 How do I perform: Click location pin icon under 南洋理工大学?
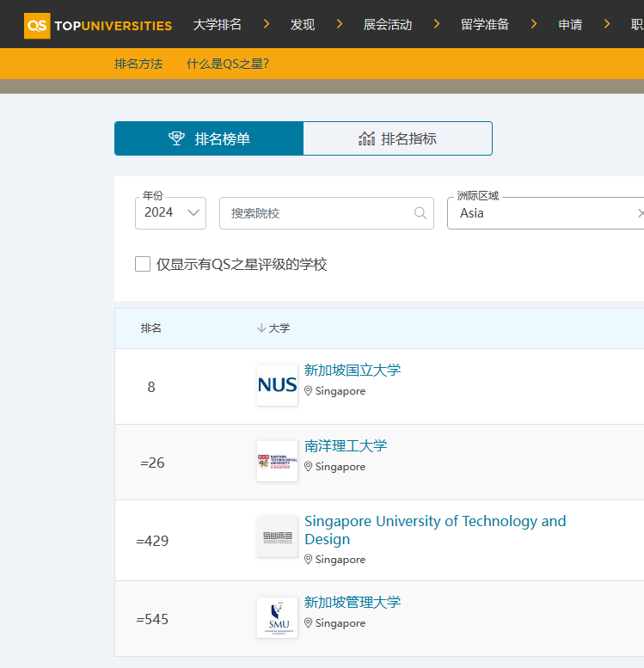coord(308,467)
